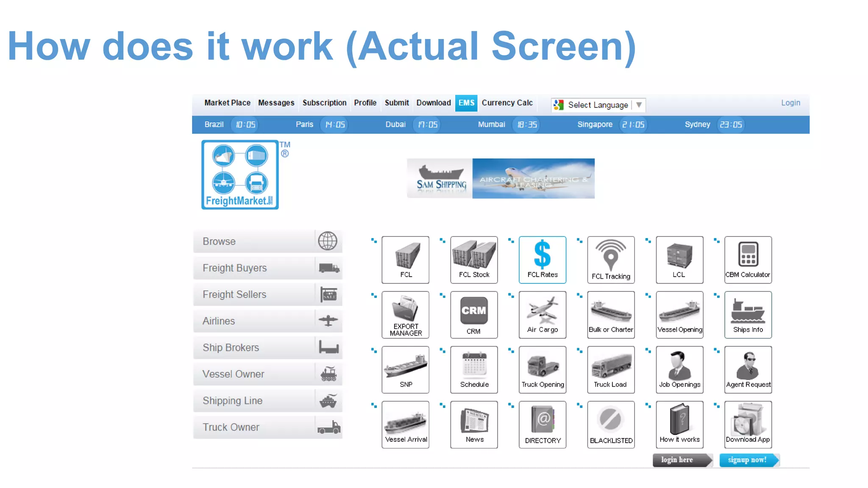Select Shipping Line in the sidebar
The height and width of the screenshot is (488, 868).
267,401
